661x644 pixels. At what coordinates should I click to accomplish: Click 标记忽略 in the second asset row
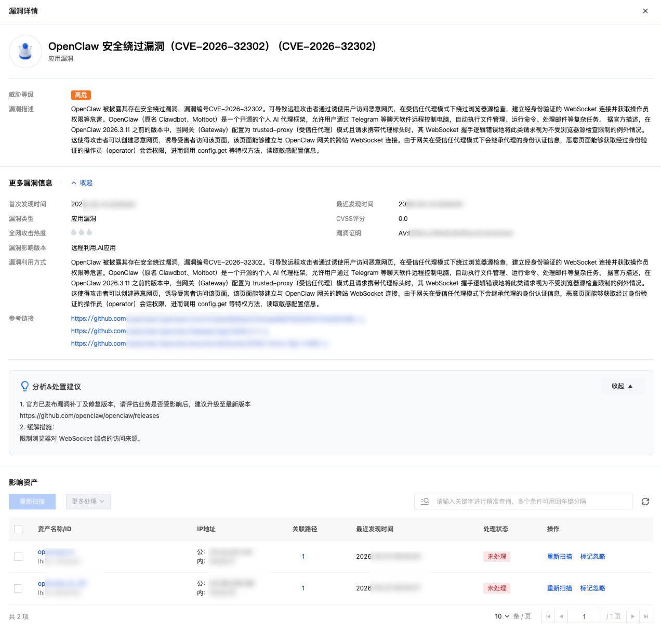593,588
